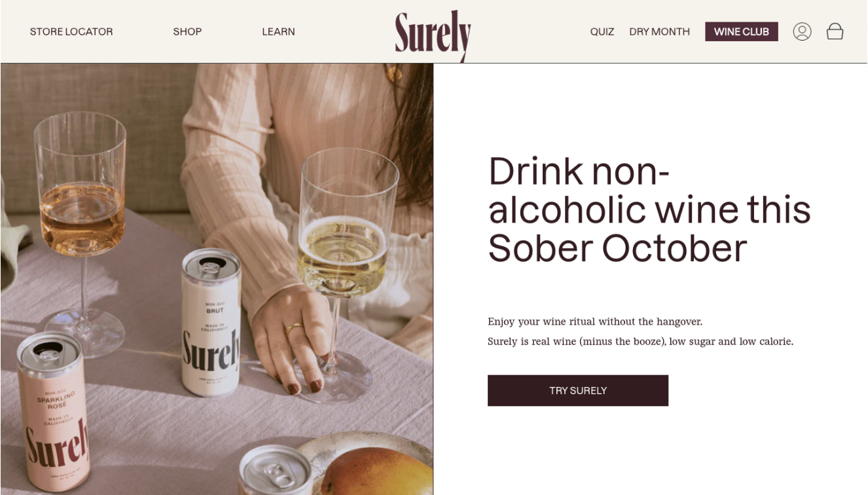The height and width of the screenshot is (495, 868).
Task: Click the mango on the plate
Action: click(376, 471)
